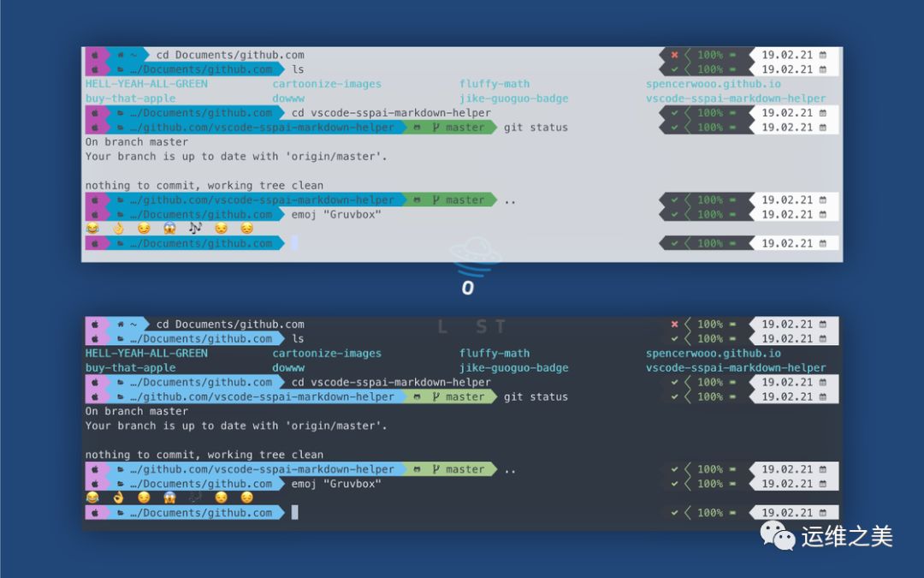The image size is (924, 578).
Task: Click the screaming face emoji in the light terminal
Action: pyautogui.click(x=169, y=229)
